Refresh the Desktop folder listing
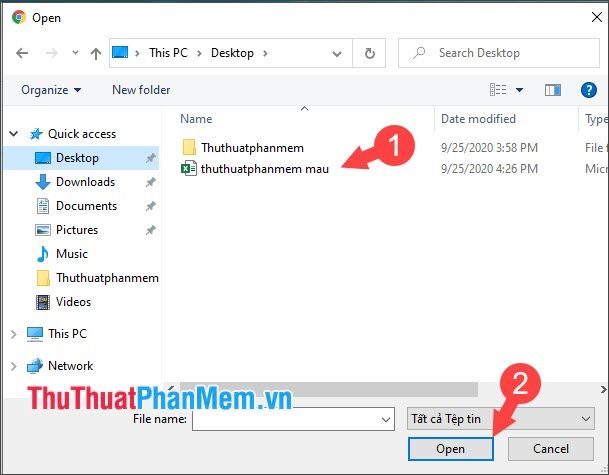609x475 pixels. click(369, 53)
